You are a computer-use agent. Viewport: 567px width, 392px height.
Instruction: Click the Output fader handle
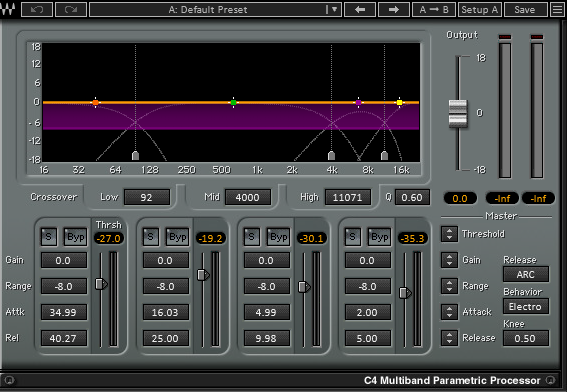coord(458,113)
